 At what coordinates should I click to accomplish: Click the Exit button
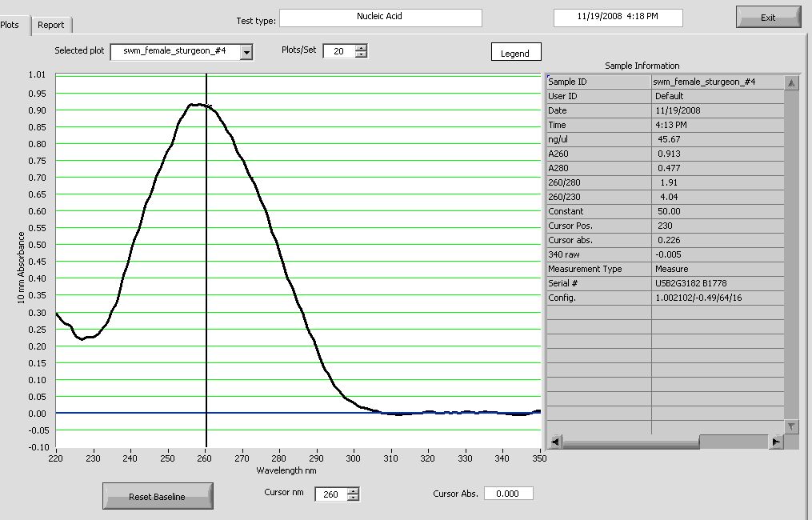coord(768,17)
